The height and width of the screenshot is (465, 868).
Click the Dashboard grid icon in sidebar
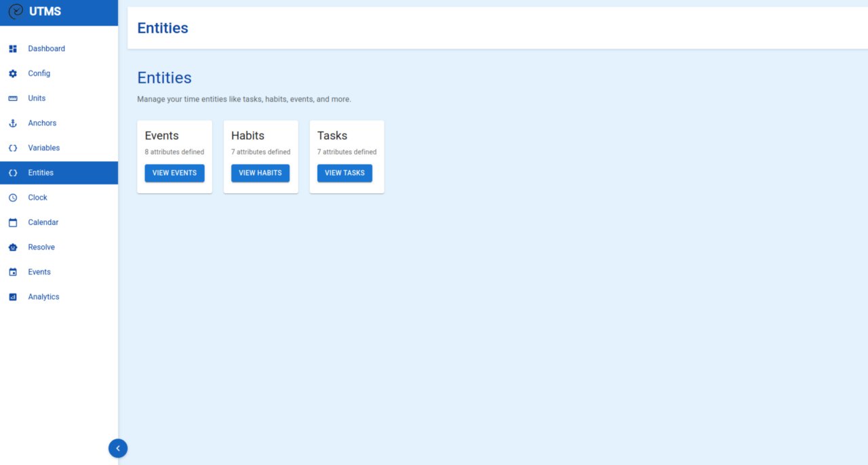[x=12, y=49]
